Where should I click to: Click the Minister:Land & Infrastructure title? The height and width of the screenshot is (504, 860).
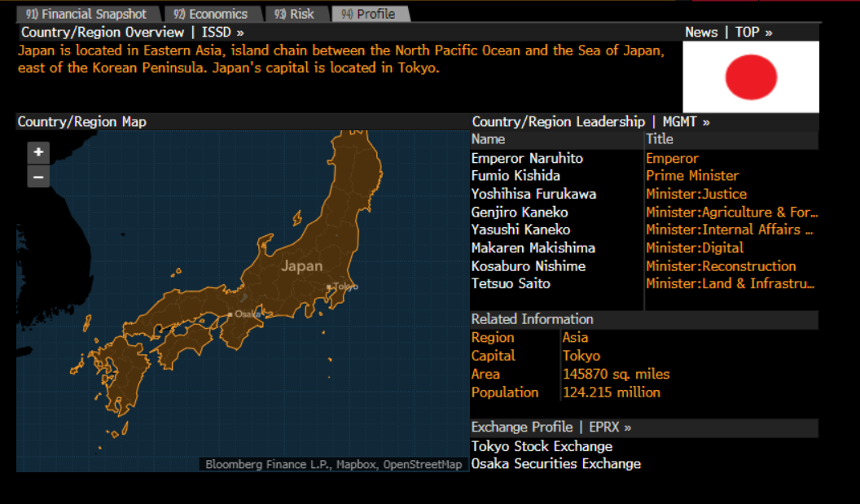tap(730, 283)
